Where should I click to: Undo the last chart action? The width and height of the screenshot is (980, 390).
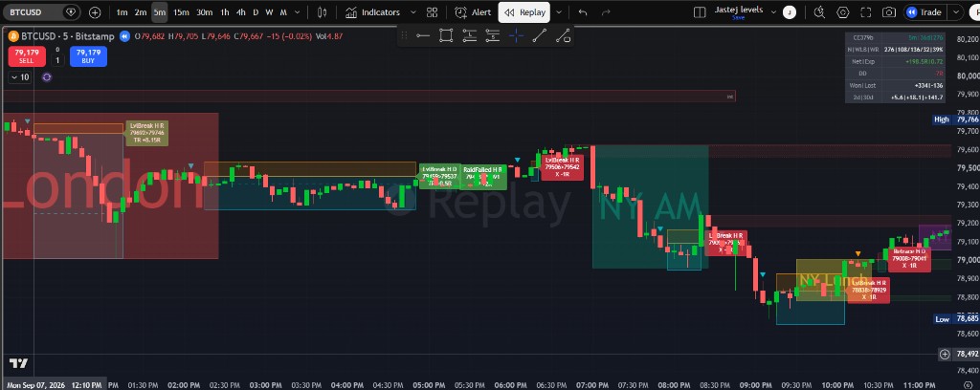point(583,11)
